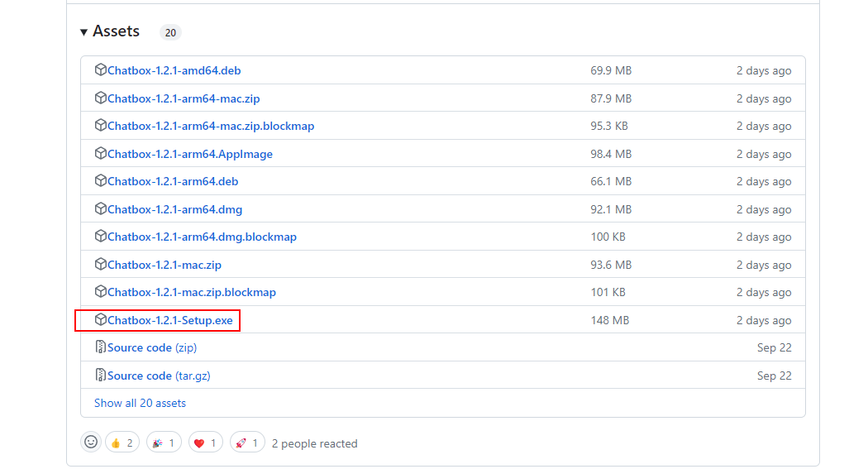Click the 2 people reacted text

pos(314,443)
